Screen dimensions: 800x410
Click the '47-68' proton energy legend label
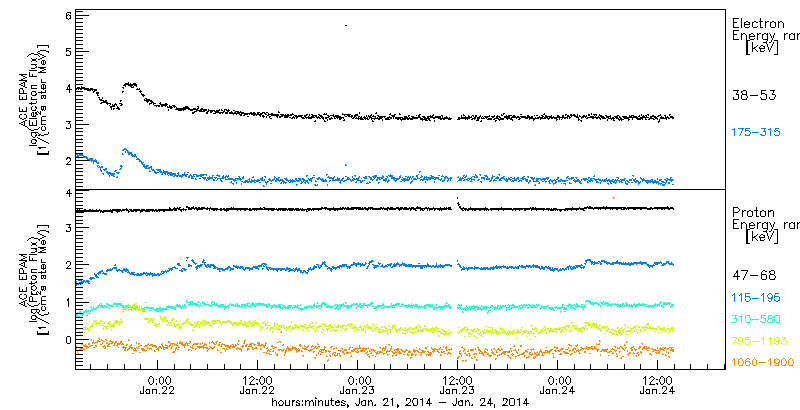pos(754,275)
